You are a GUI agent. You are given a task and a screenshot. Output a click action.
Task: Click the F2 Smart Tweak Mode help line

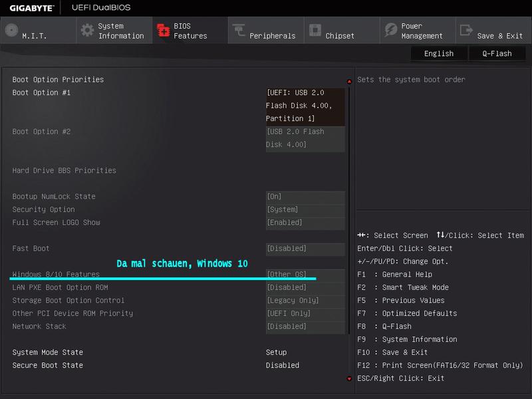tap(403, 287)
